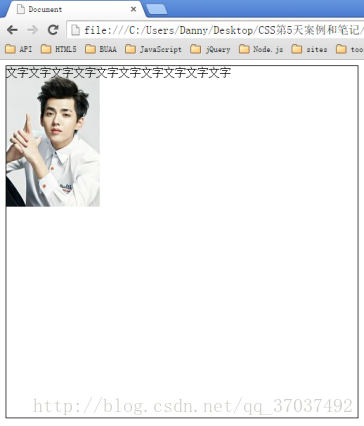Reload the page with the refresh icon
This screenshot has width=364, height=426.
point(53,30)
